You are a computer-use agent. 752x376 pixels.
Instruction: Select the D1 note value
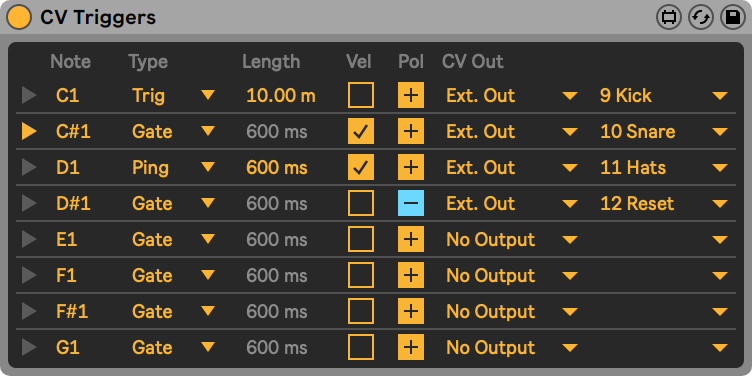pyautogui.click(x=68, y=167)
